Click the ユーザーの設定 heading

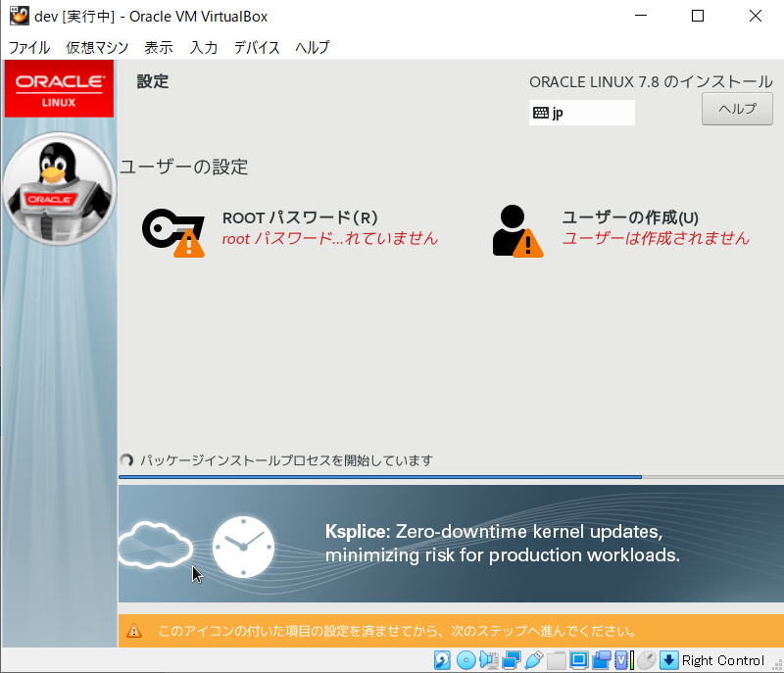pyautogui.click(x=184, y=167)
